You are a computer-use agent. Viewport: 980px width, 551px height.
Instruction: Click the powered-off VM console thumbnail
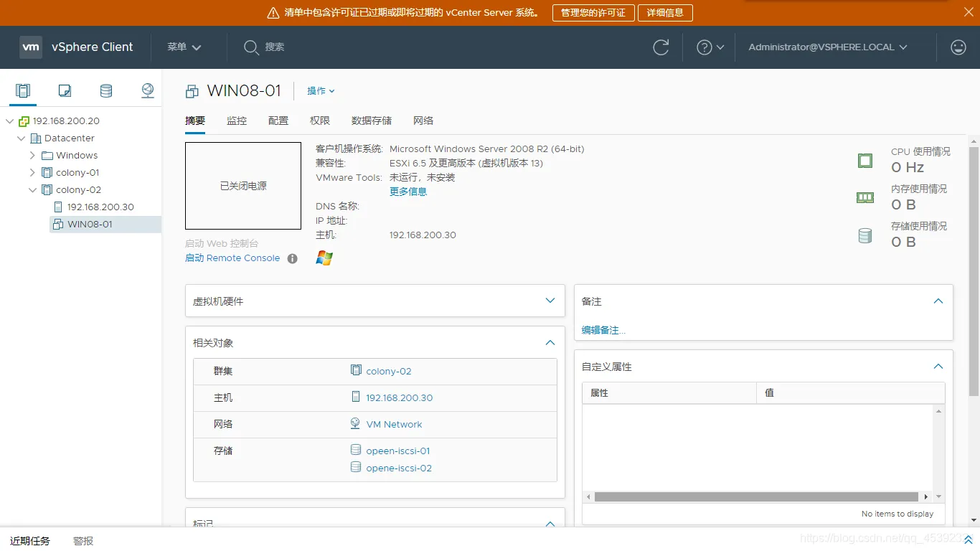click(x=243, y=186)
